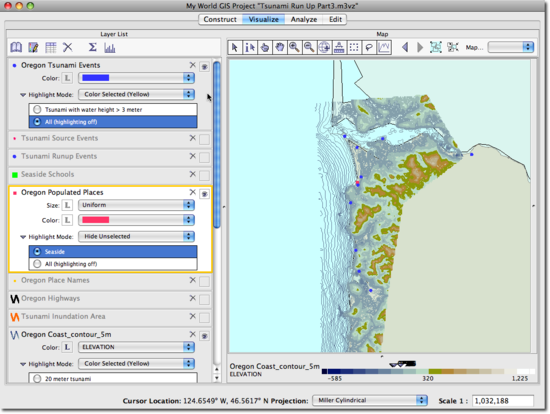Viewport: 550px width, 414px height.
Task: Switch to the Edit tab
Action: click(335, 19)
